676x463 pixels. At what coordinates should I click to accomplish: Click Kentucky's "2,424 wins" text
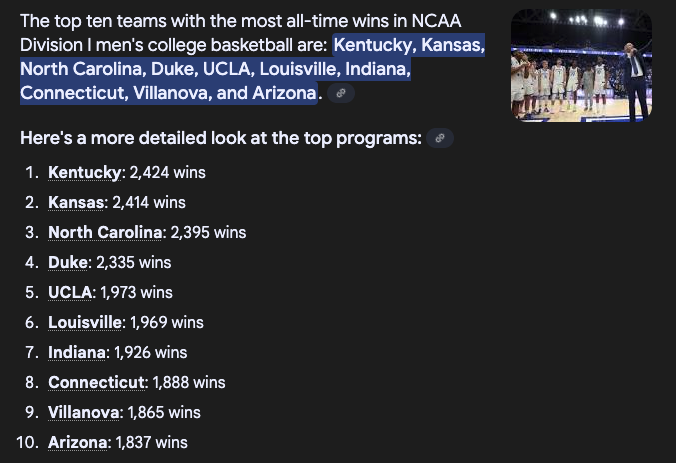point(166,172)
